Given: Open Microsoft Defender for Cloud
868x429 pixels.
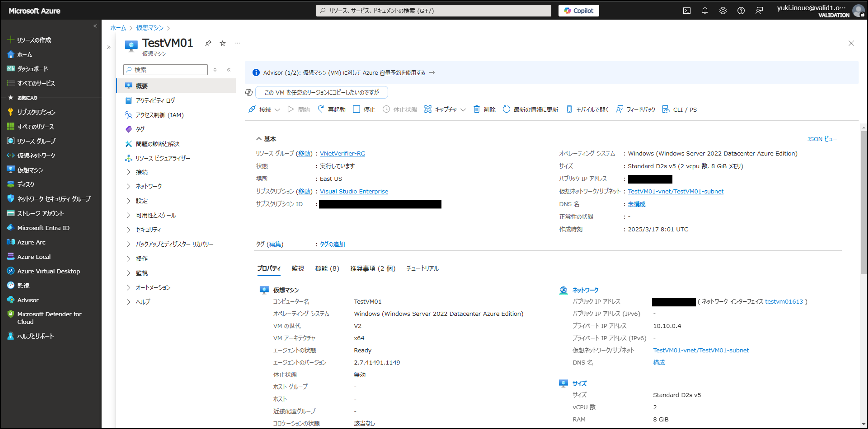Looking at the screenshot, I should pos(45,318).
